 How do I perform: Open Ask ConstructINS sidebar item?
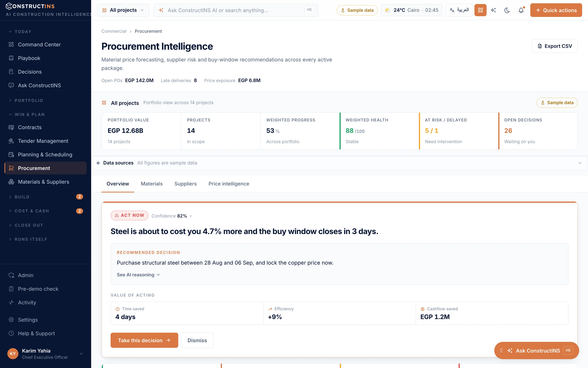point(46,85)
